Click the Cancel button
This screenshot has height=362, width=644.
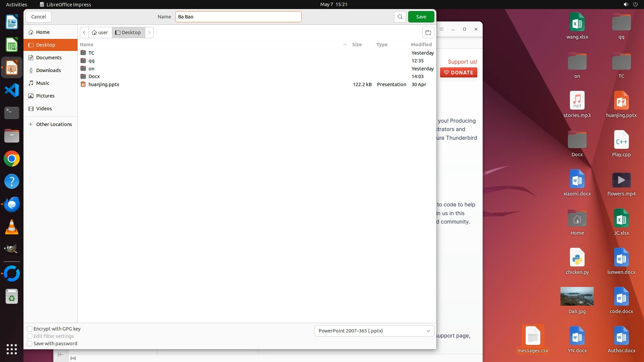39,17
